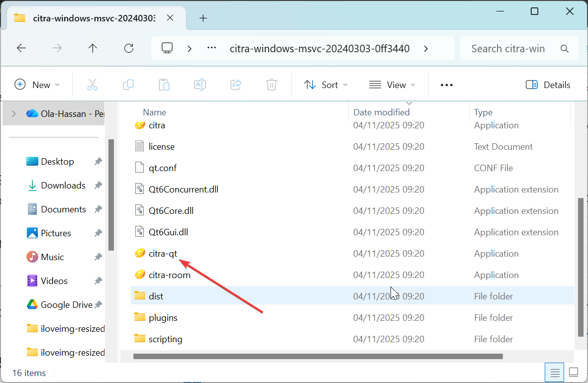Toggle the Details pane
Image resolution: width=588 pixels, height=383 pixels.
pos(548,85)
